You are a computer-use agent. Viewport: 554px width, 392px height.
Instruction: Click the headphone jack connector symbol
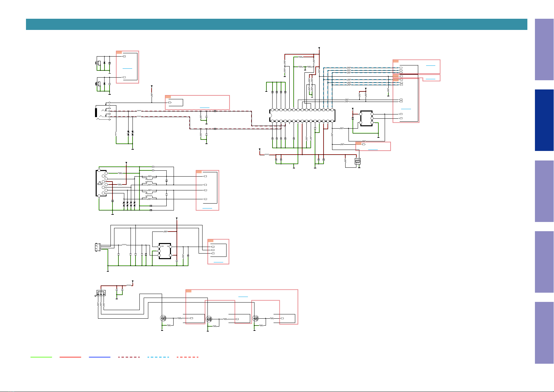tap(102, 112)
